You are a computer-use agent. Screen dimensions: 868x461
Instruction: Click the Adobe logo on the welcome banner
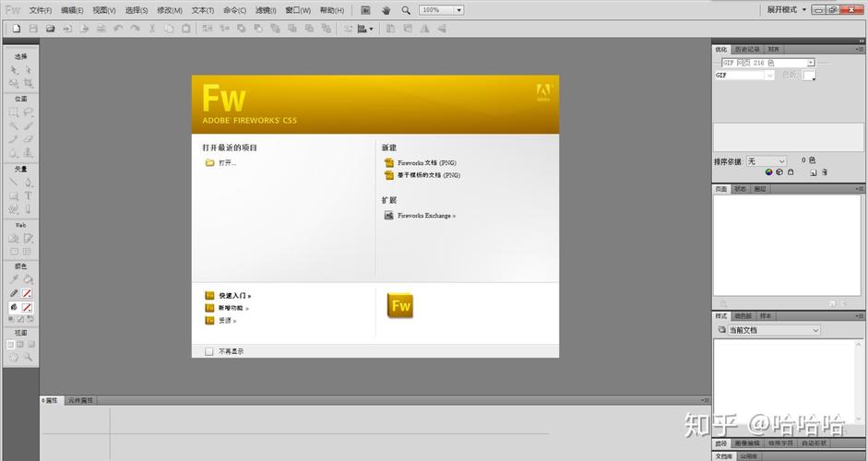pos(543,90)
